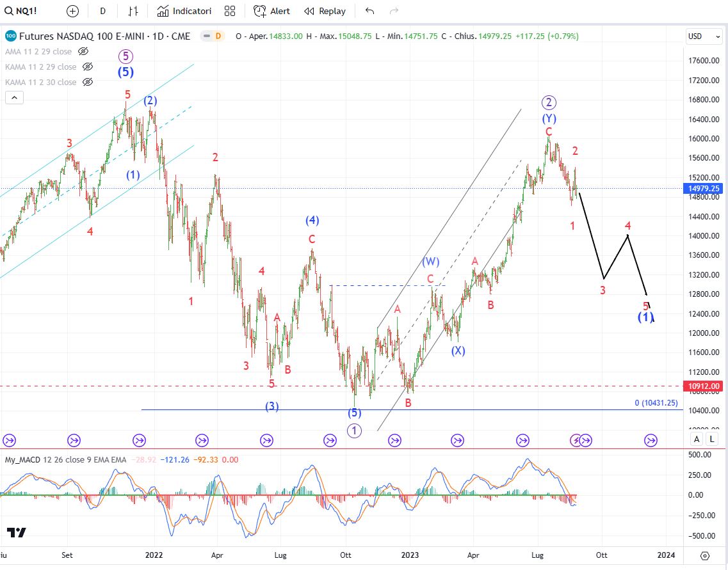Toggle visibility of AMA 11 2 29 indicator

click(x=83, y=51)
